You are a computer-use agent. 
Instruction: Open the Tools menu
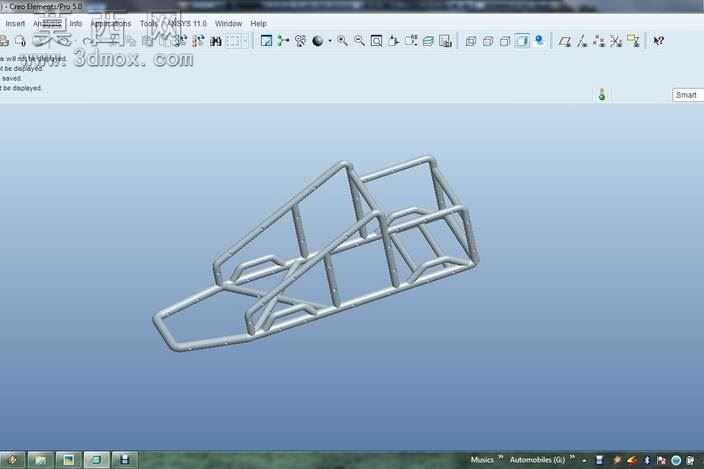[149, 23]
